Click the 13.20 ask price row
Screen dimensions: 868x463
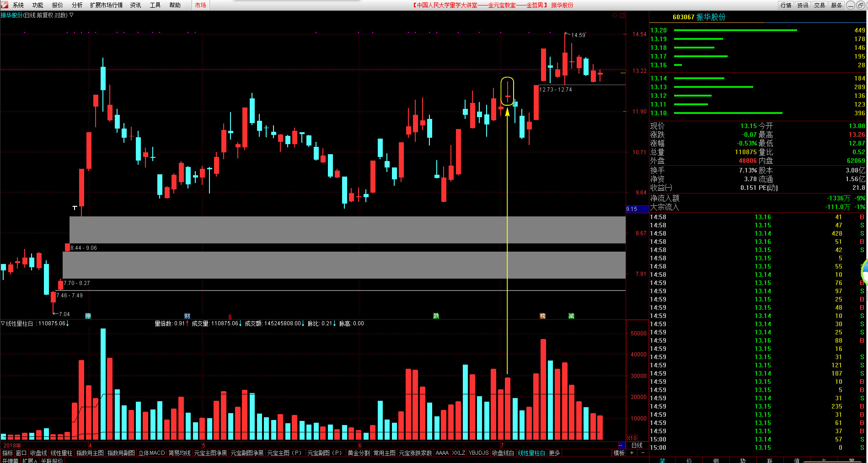(758, 30)
